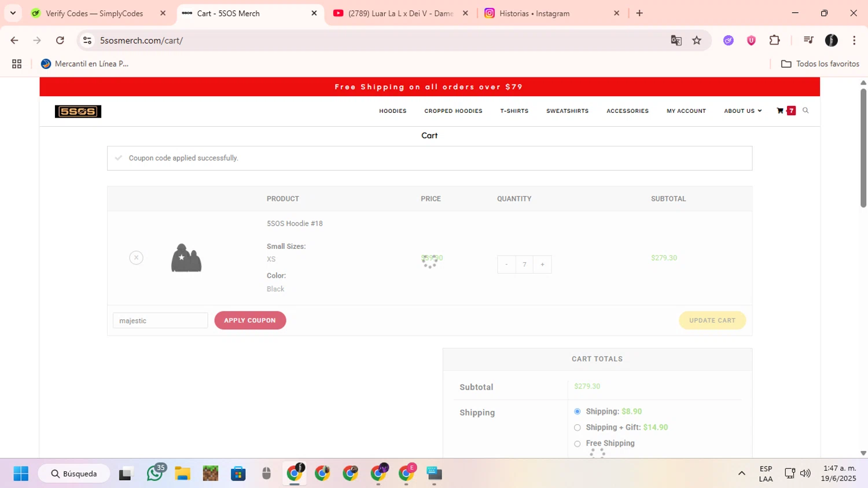This screenshot has width=868, height=488.
Task: Select the Shipping $8.90 radio option
Action: click(x=577, y=412)
